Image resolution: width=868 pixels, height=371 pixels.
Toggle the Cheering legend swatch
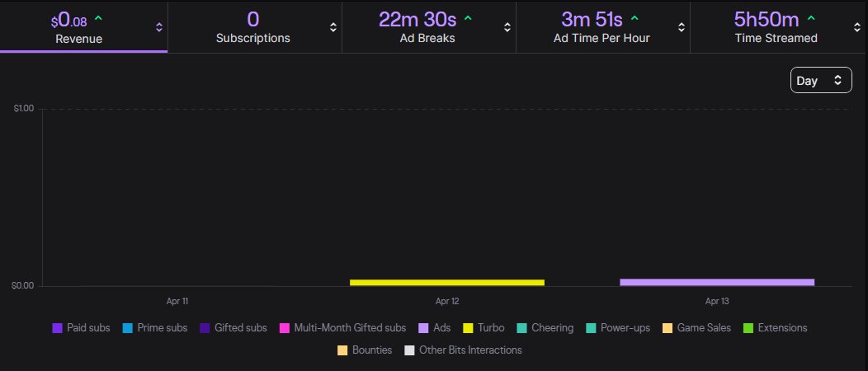click(521, 328)
